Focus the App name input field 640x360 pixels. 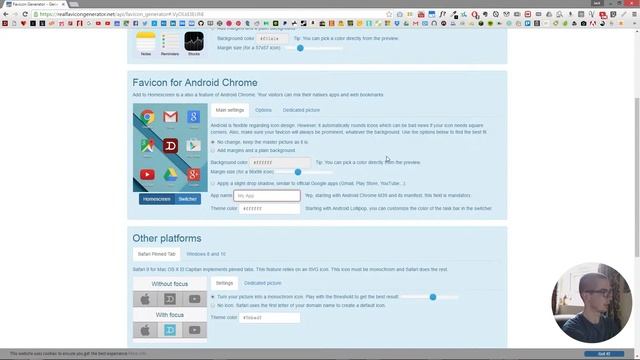[x=267, y=196]
